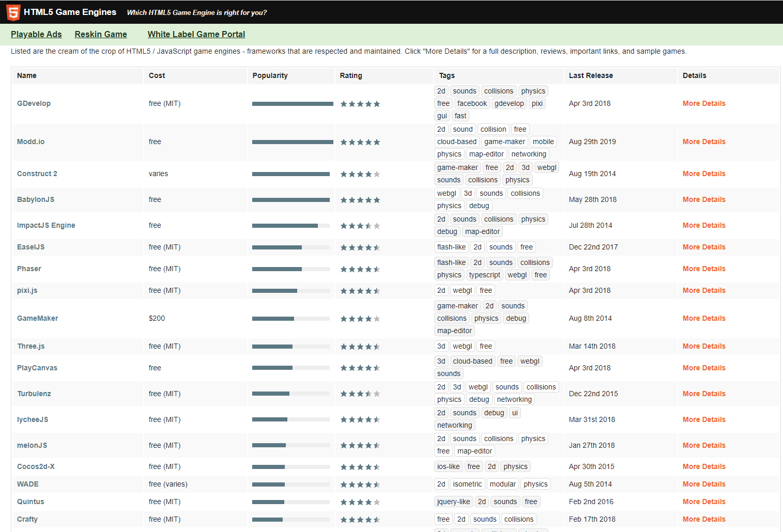Image resolution: width=783 pixels, height=532 pixels.
Task: Sort table by the Name column header
Action: [27, 75]
